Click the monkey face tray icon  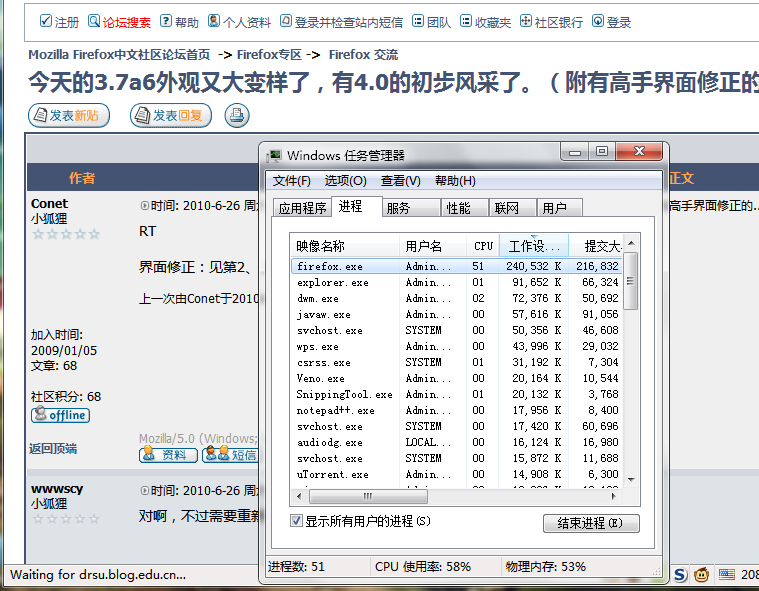point(701,575)
